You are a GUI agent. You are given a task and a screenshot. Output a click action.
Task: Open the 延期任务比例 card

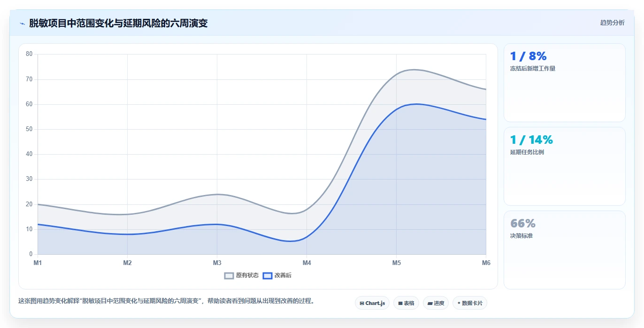(x=565, y=166)
